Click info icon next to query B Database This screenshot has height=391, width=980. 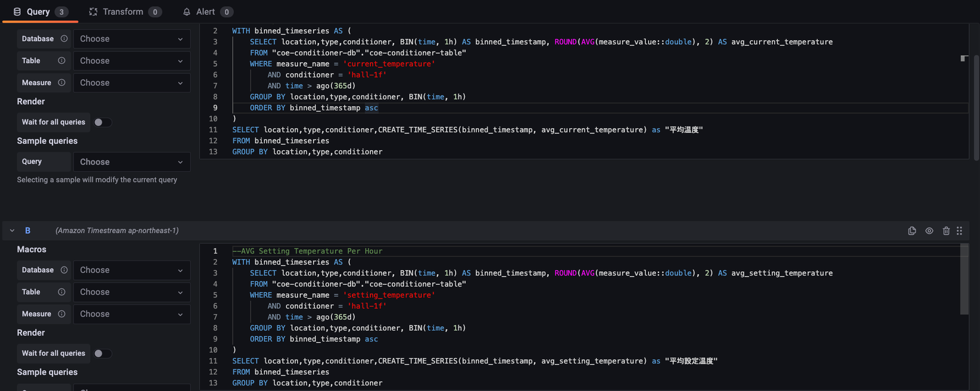coord(64,270)
